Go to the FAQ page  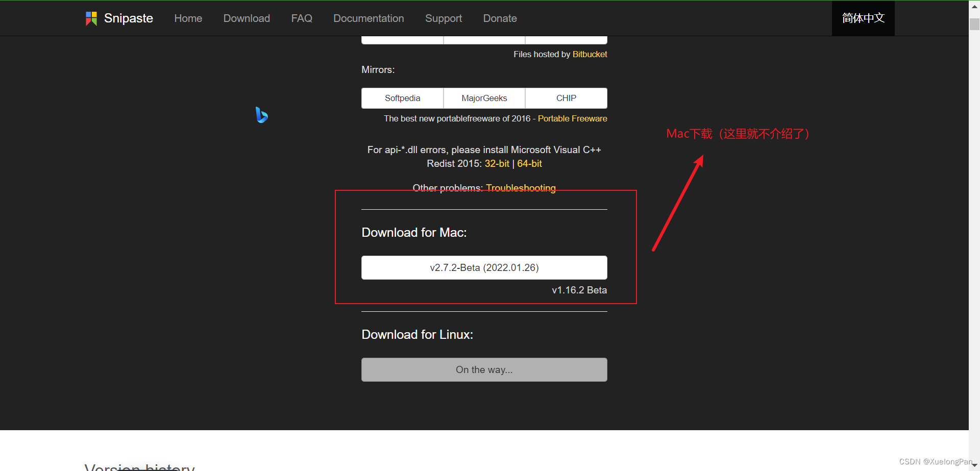(x=302, y=18)
